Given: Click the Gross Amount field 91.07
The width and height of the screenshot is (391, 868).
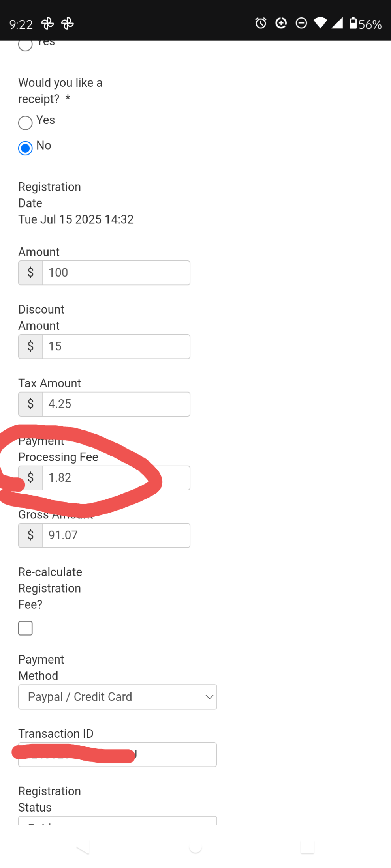Looking at the screenshot, I should pos(116,535).
